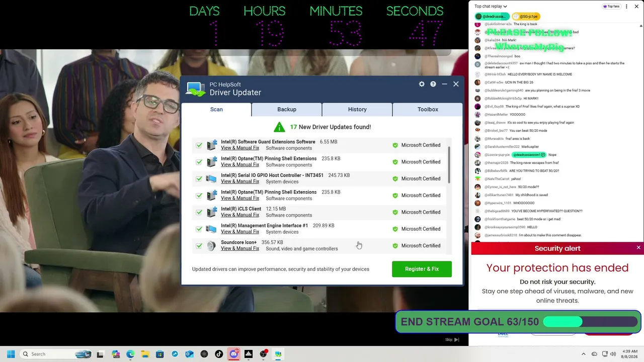This screenshot has height=362, width=644.
Task: Click the chat scroll-up arrow
Action: (640, 25)
